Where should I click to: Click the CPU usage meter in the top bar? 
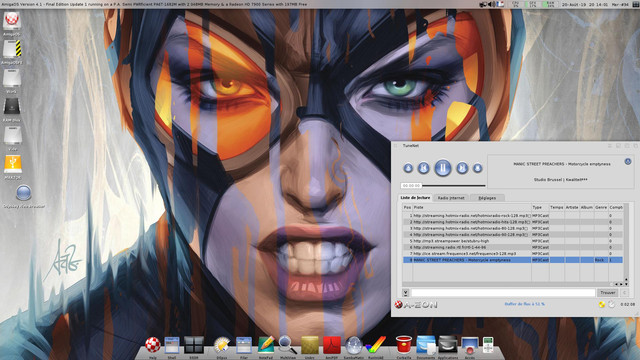point(516,4)
